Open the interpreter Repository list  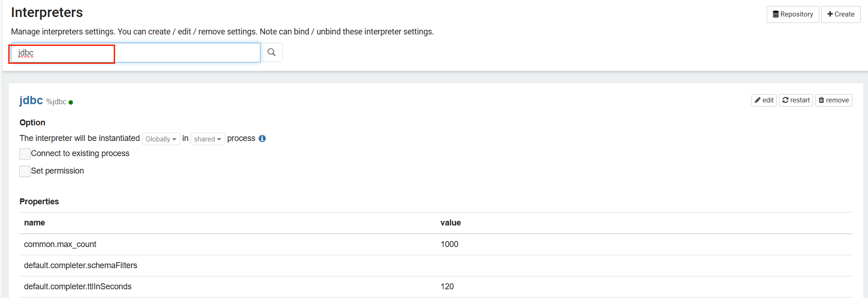coord(793,14)
